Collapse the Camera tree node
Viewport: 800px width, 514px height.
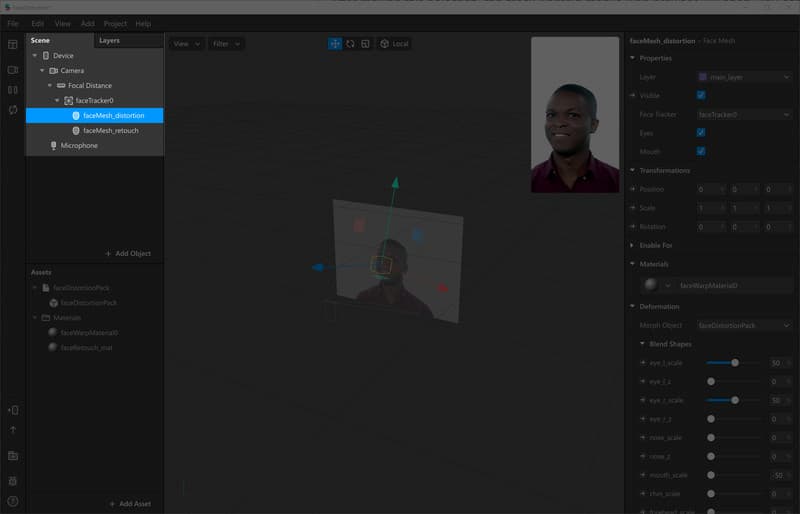pyautogui.click(x=42, y=70)
